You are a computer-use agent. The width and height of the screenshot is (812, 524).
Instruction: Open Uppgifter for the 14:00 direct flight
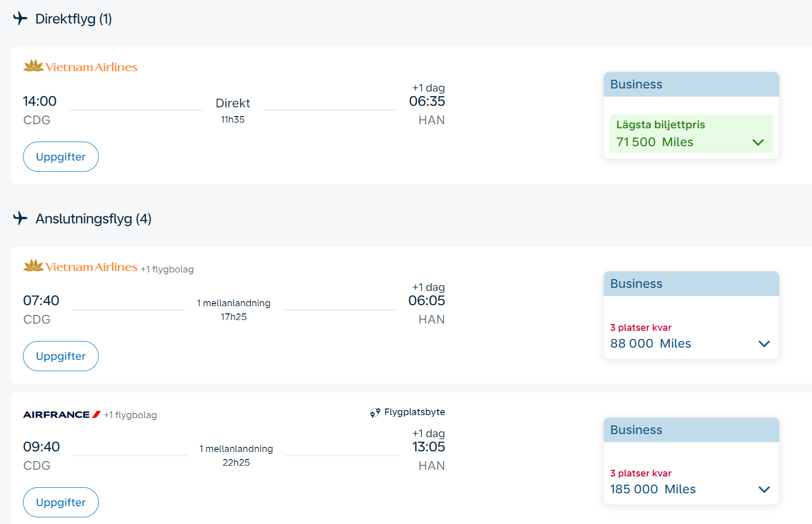(61, 157)
